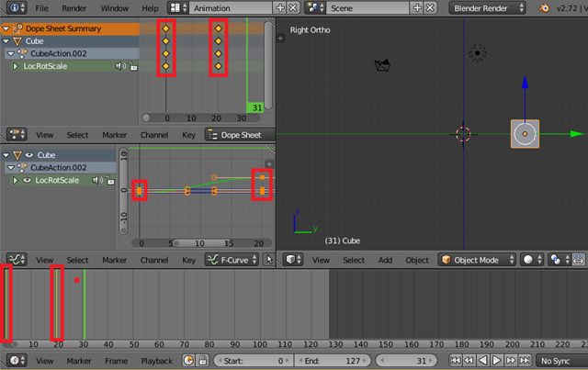
Task: Toggle only selected cursor icon in F-Curve header
Action: 269,260
